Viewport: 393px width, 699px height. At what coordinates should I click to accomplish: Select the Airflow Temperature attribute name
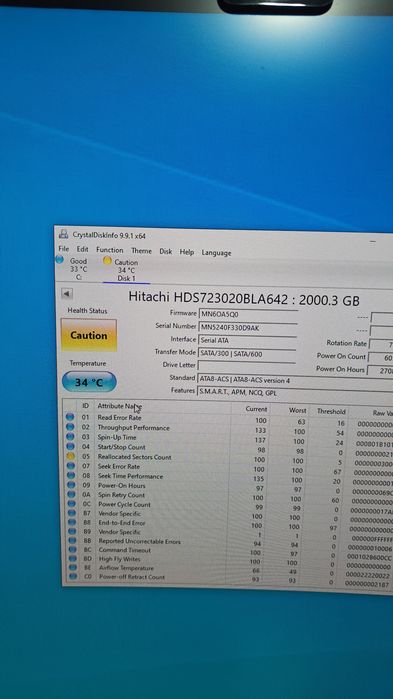point(127,568)
